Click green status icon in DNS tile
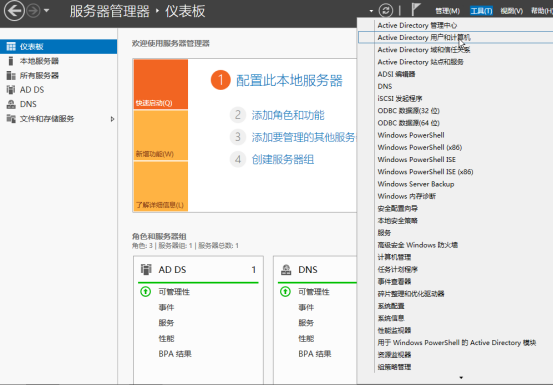The image size is (554, 386). point(285,292)
